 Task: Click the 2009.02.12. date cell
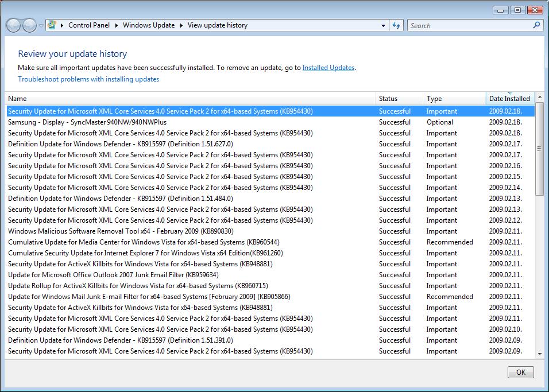click(x=505, y=220)
